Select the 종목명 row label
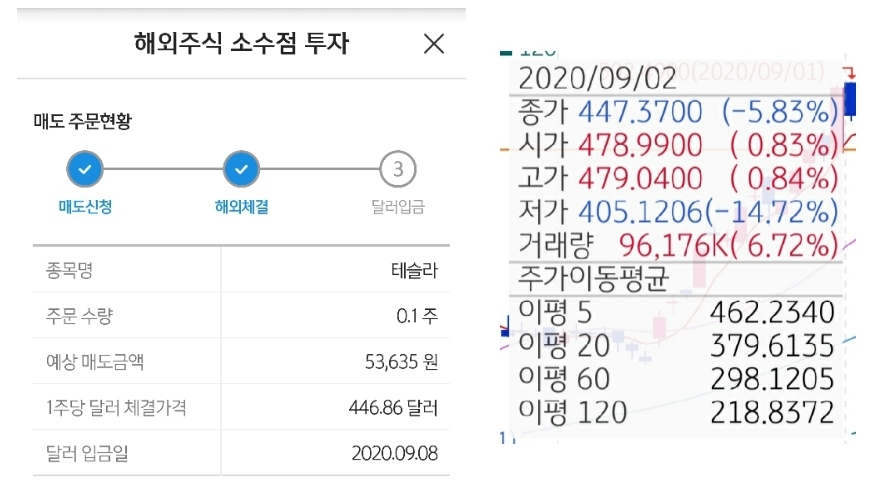Viewport: 876px width, 484px height. (x=69, y=271)
